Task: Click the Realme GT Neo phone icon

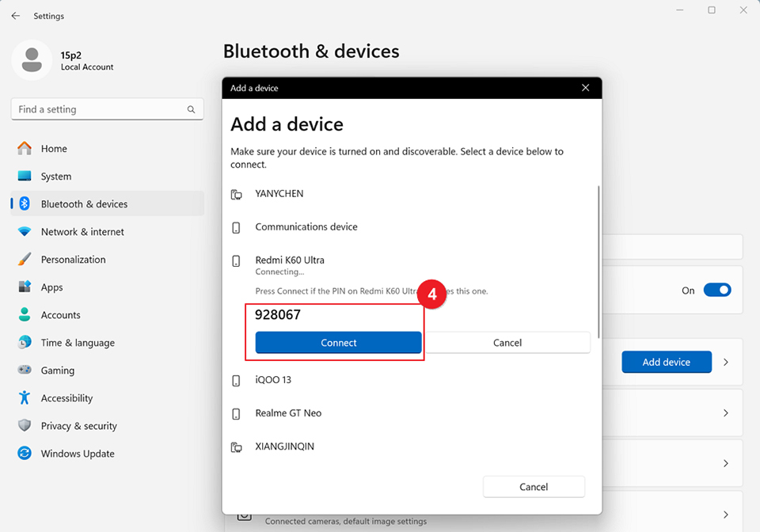Action: [x=236, y=414]
